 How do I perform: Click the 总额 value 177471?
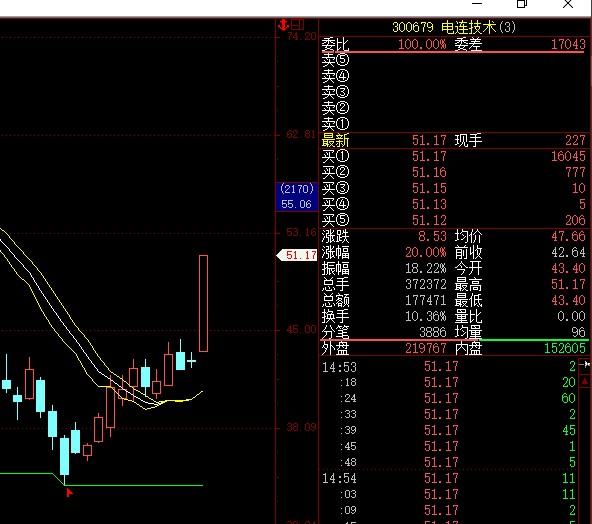click(x=426, y=301)
